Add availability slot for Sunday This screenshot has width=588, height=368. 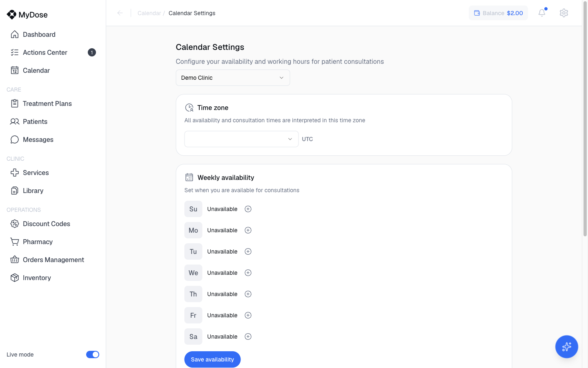click(248, 209)
